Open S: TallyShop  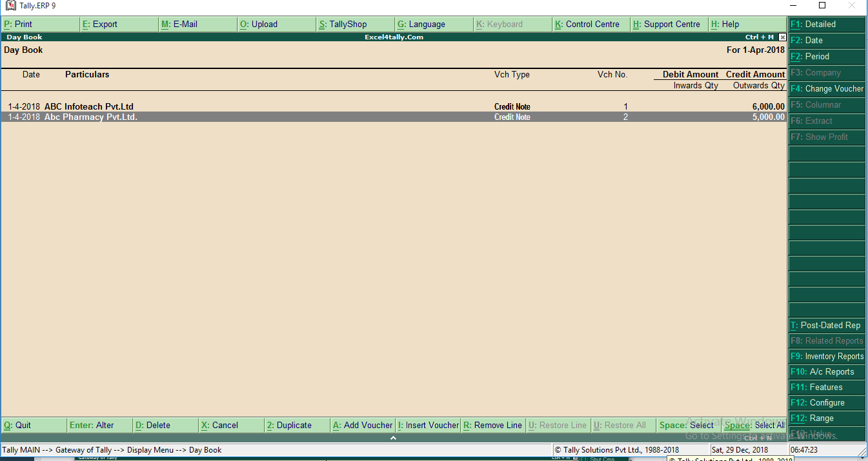[x=356, y=25]
